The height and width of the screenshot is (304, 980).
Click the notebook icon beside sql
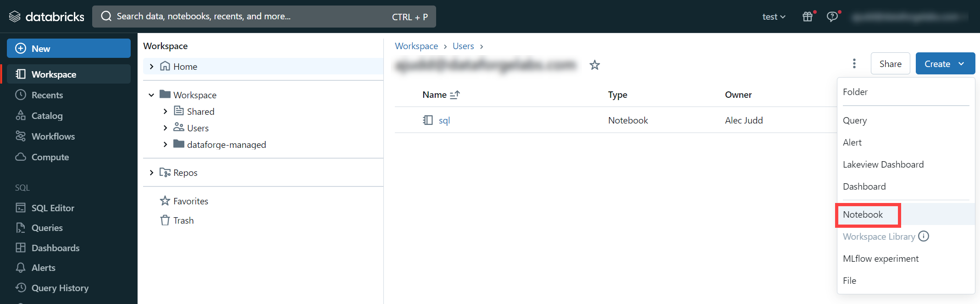click(x=428, y=120)
